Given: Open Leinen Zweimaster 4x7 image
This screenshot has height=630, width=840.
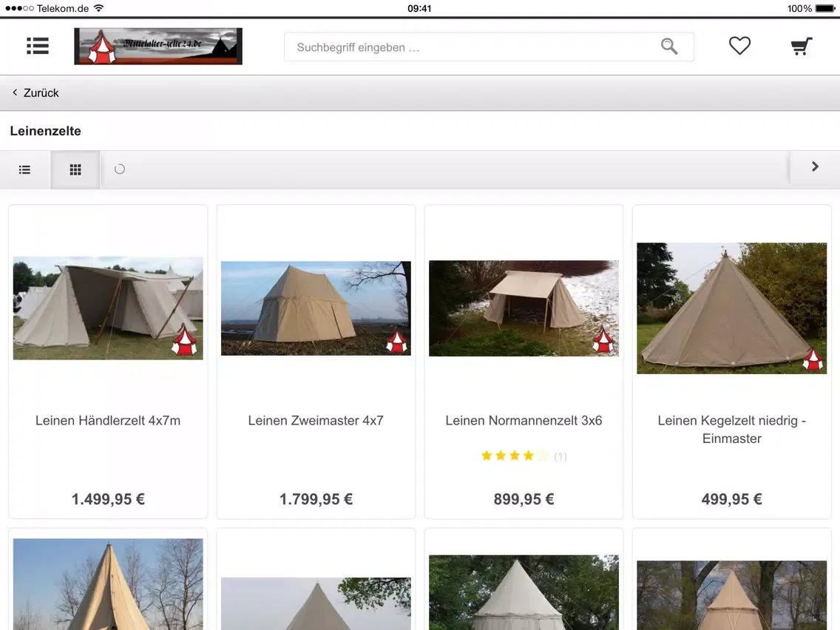Looking at the screenshot, I should pos(316,308).
